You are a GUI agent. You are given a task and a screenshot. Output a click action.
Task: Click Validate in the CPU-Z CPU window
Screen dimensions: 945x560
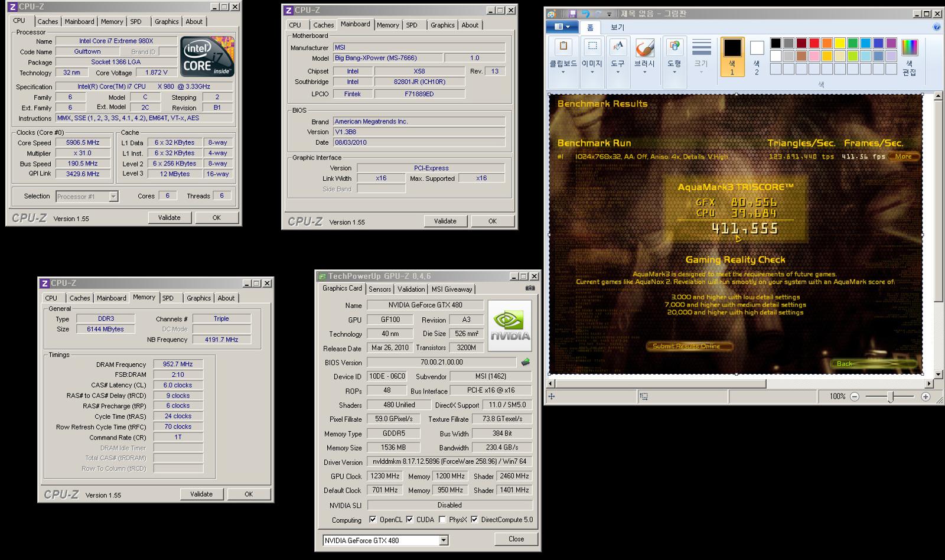click(x=170, y=217)
